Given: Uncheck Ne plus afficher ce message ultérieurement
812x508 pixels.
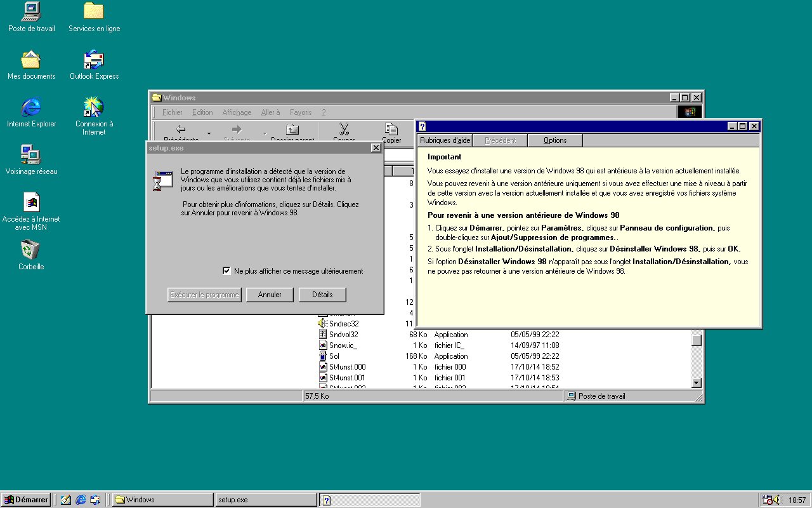Looking at the screenshot, I should click(226, 271).
